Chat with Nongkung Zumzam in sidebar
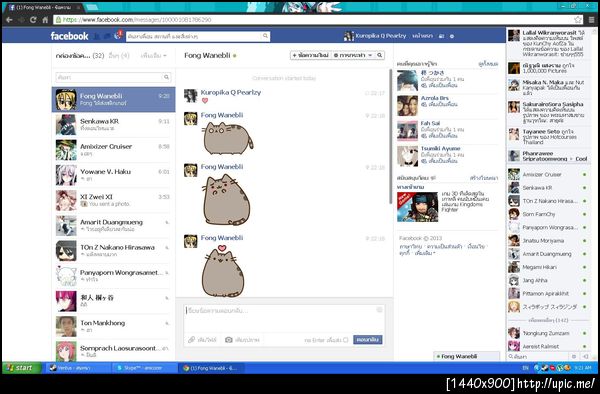 point(549,333)
